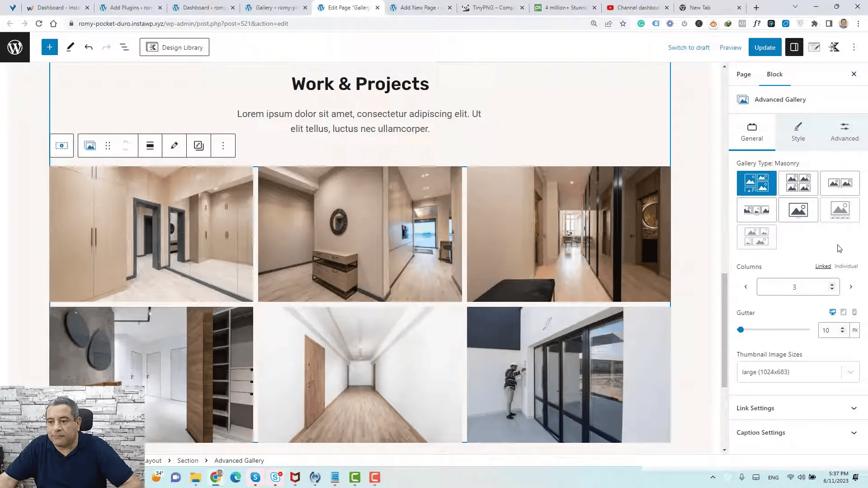Click the Columns number input
The width and height of the screenshot is (868, 488).
click(x=793, y=287)
